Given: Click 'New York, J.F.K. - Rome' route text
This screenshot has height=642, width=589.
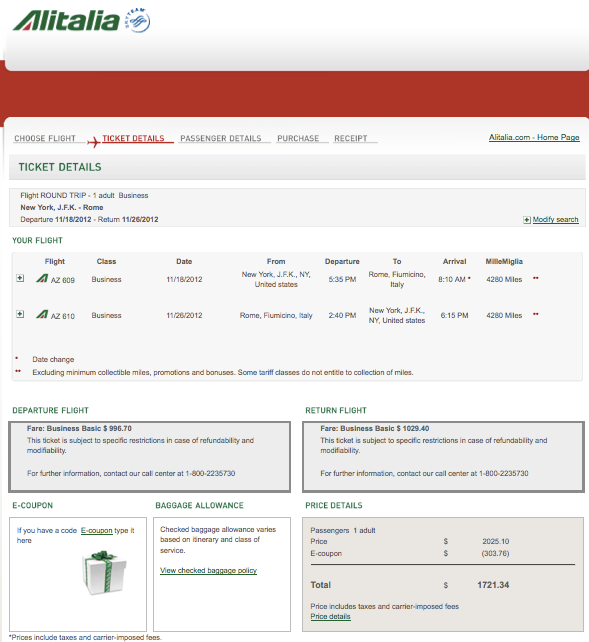Looking at the screenshot, I should [x=62, y=208].
